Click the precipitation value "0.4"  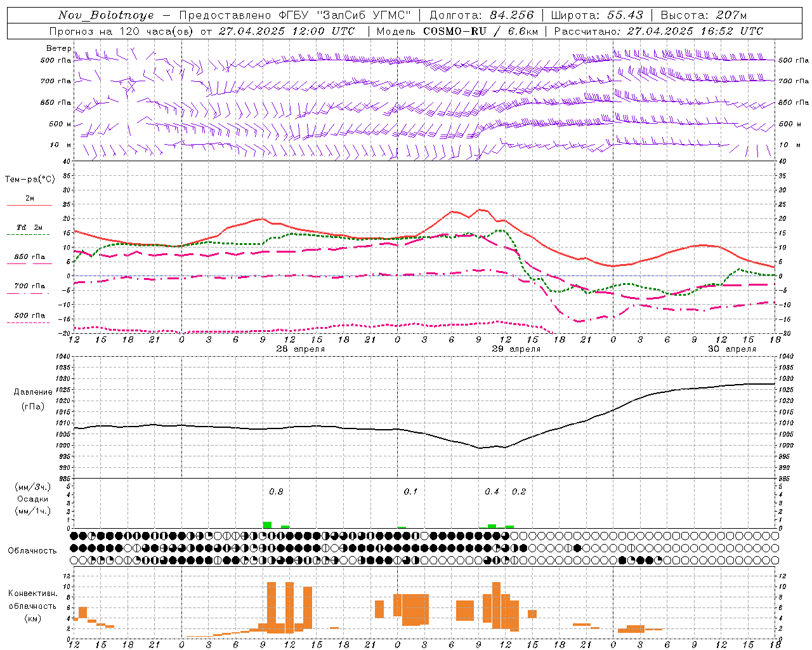(492, 491)
